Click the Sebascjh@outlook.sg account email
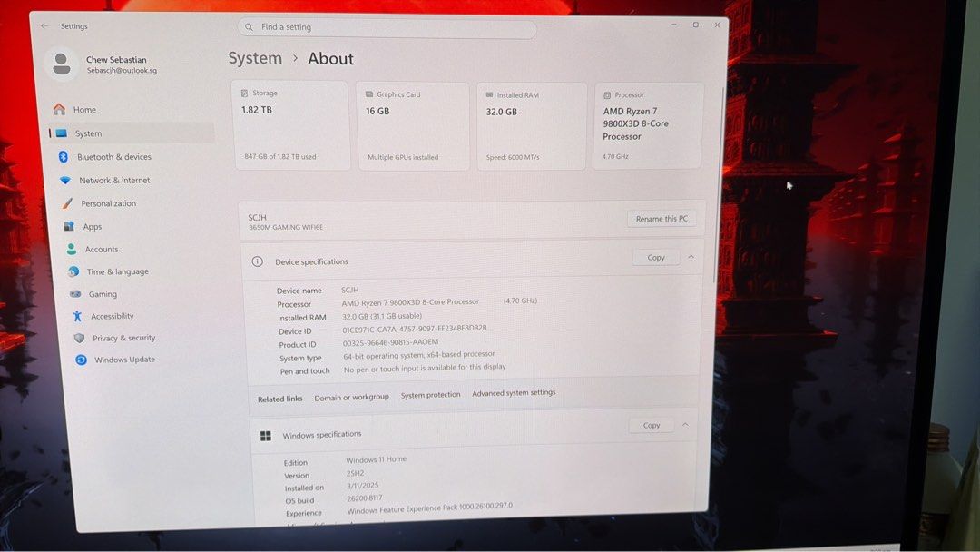This screenshot has height=552, width=980. pyautogui.click(x=122, y=71)
